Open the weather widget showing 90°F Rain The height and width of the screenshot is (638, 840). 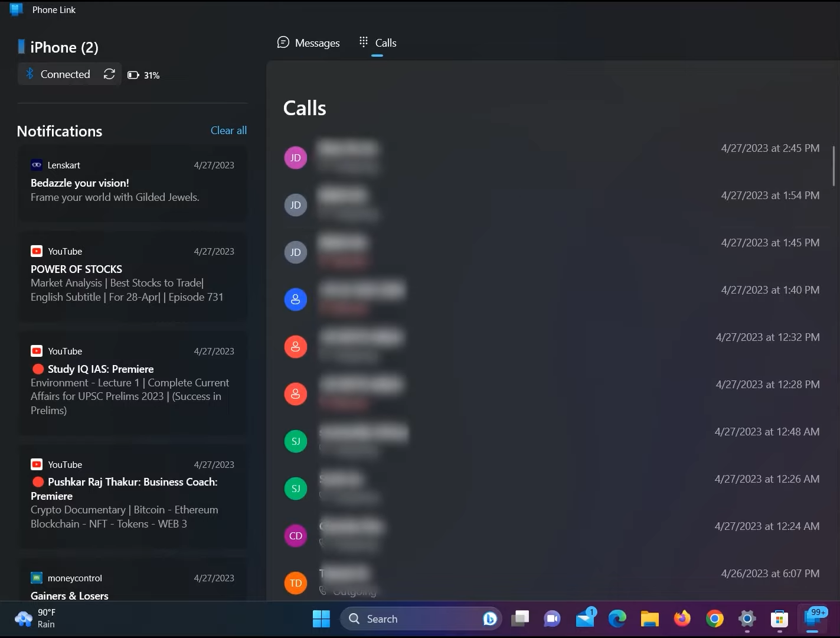point(35,619)
